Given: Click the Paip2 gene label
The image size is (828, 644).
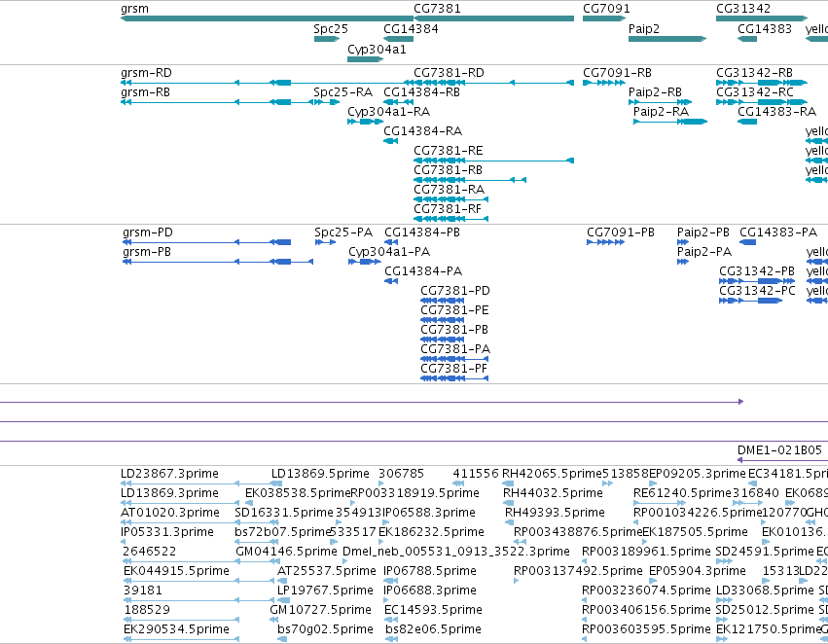Looking at the screenshot, I should point(644,29).
